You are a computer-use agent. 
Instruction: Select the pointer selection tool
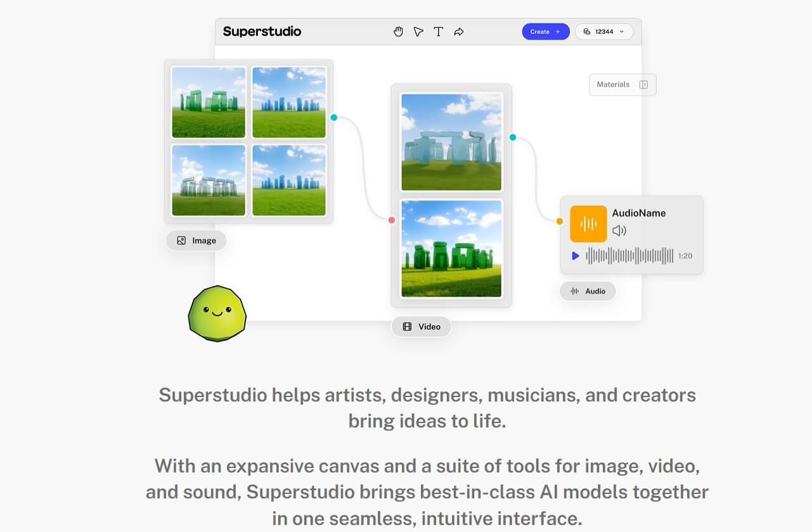418,31
